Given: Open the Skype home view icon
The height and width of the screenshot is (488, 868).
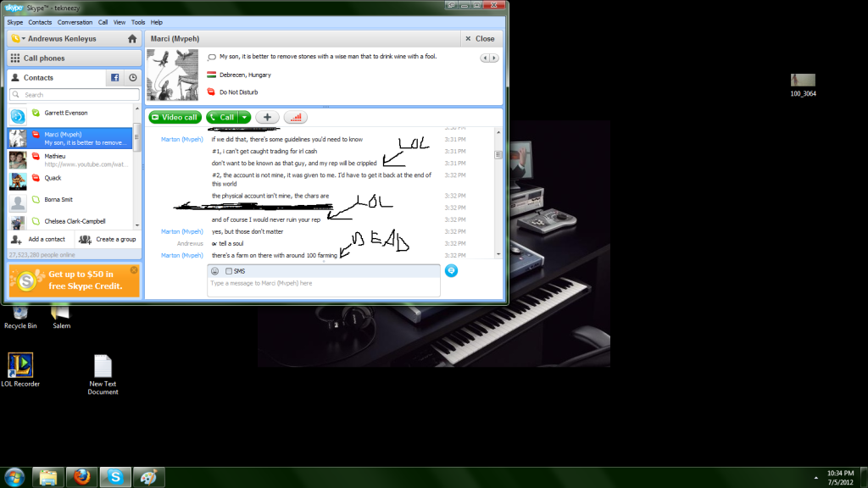Looking at the screenshot, I should point(131,39).
